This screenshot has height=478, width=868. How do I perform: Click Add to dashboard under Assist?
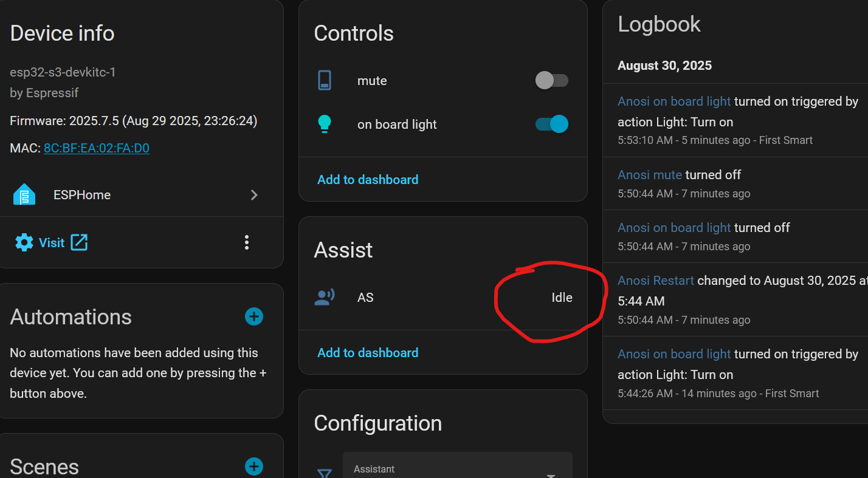click(368, 353)
